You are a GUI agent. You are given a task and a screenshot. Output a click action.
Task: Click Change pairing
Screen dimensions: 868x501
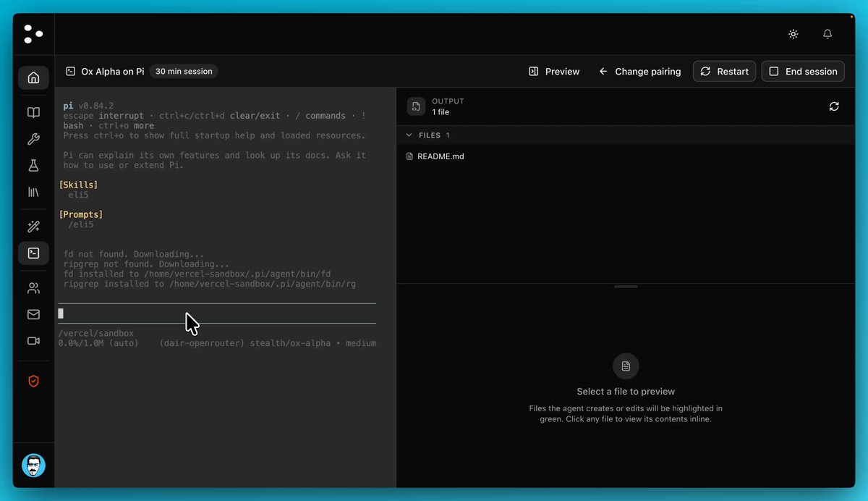(x=640, y=72)
